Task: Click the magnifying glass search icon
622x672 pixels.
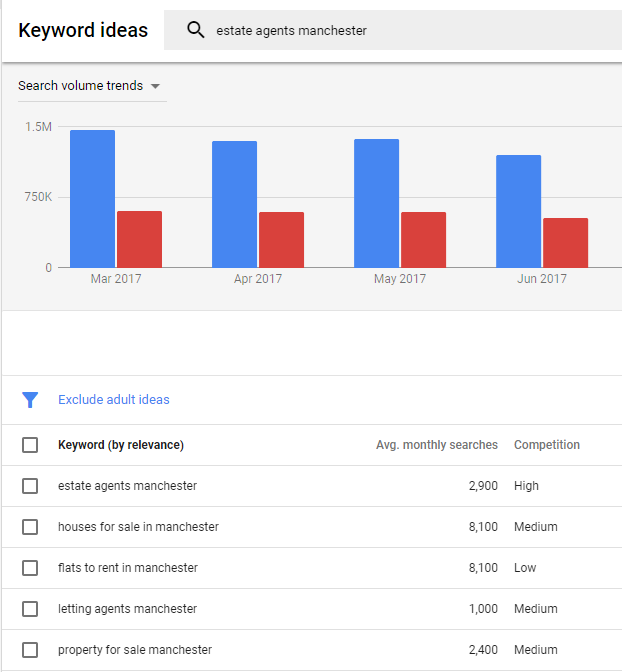Action: coord(195,30)
